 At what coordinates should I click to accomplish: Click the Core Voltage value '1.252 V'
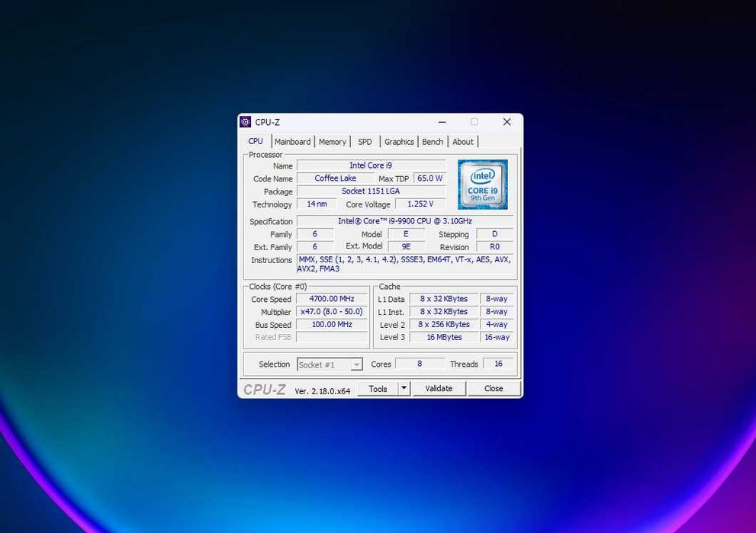tap(420, 204)
